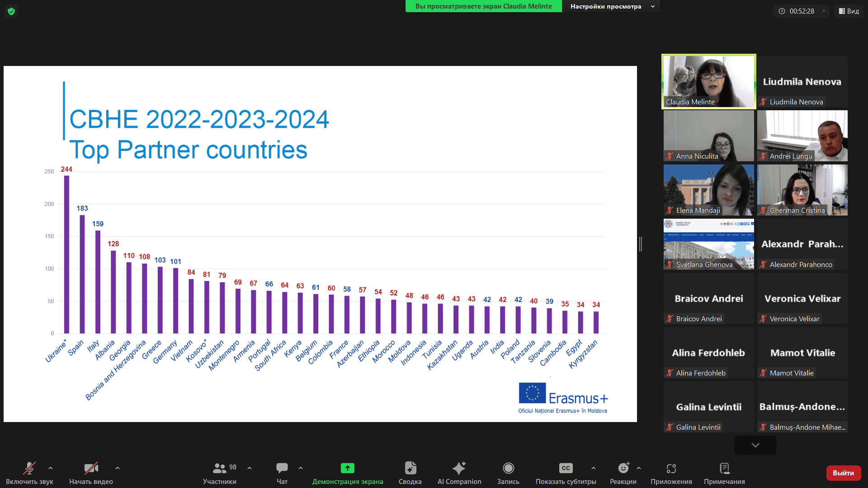Click the green encryption shield icon
Viewport: 868px width, 488px height.
pyautogui.click(x=11, y=11)
